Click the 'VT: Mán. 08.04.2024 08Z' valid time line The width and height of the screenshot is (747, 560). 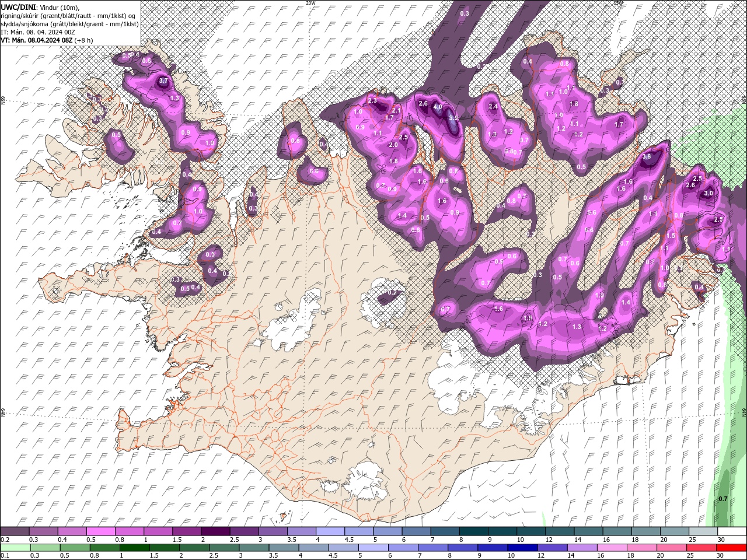point(37,40)
